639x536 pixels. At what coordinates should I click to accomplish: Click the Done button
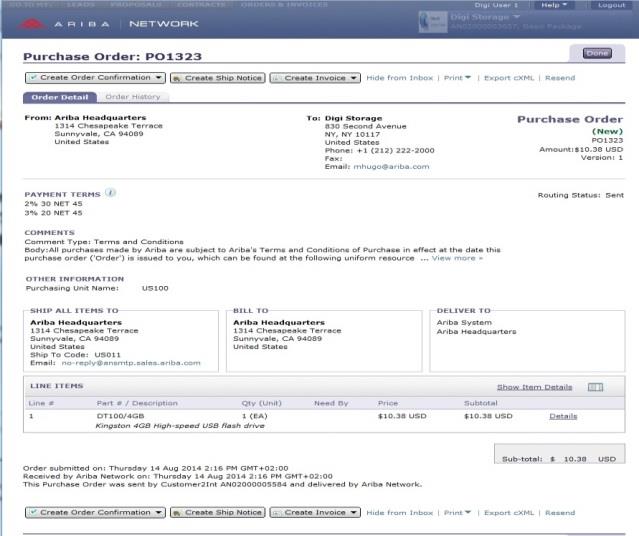[597, 53]
